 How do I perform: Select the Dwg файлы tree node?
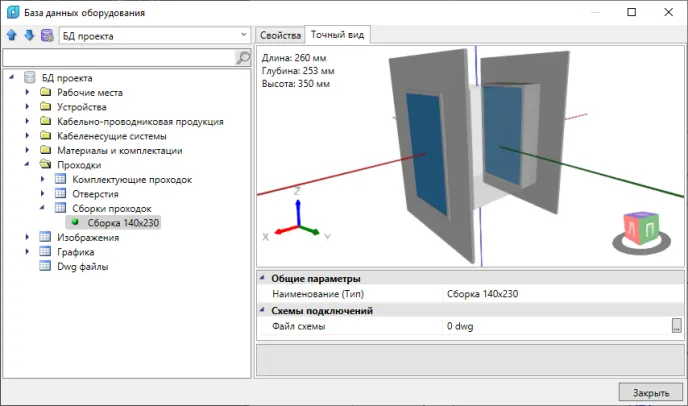[x=83, y=267]
